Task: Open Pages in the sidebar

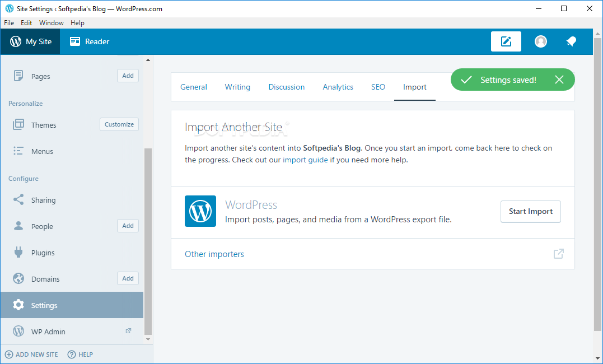Action: [x=40, y=76]
